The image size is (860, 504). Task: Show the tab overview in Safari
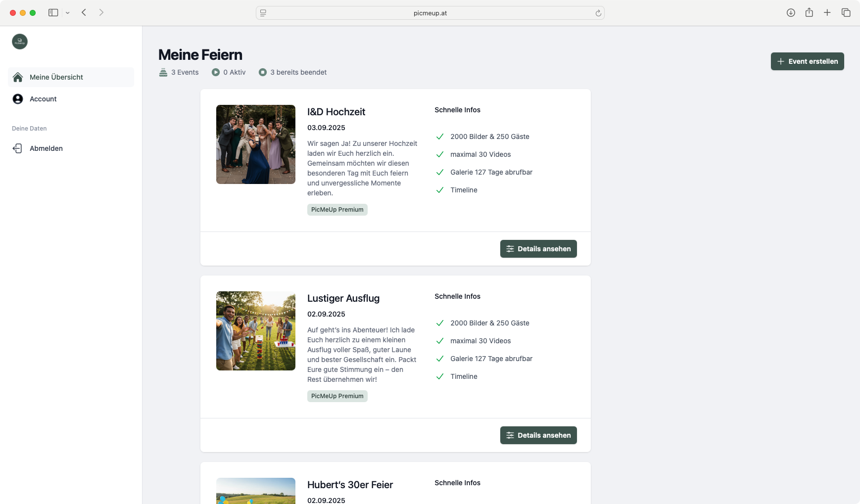pos(846,12)
